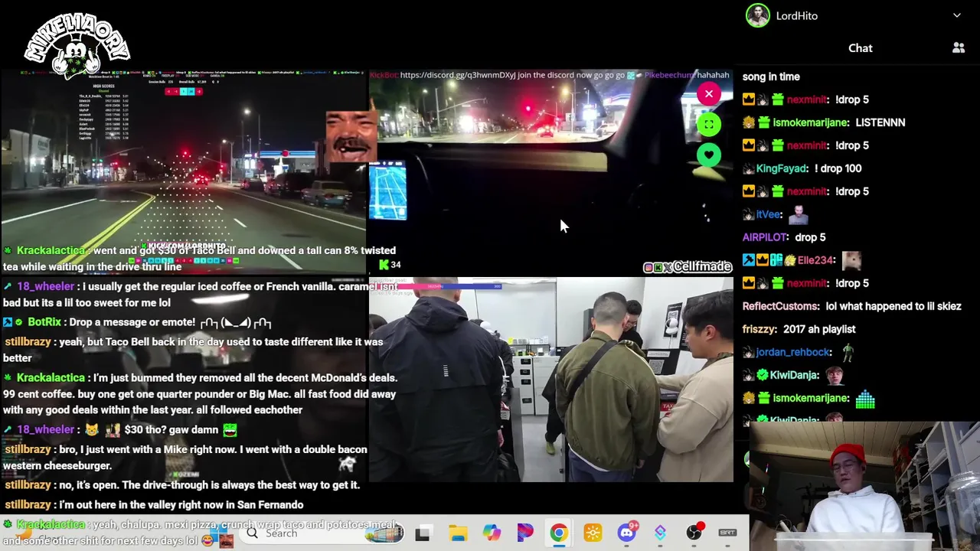Click AIRPILOT username in chat
The height and width of the screenshot is (551, 980).
(x=765, y=237)
